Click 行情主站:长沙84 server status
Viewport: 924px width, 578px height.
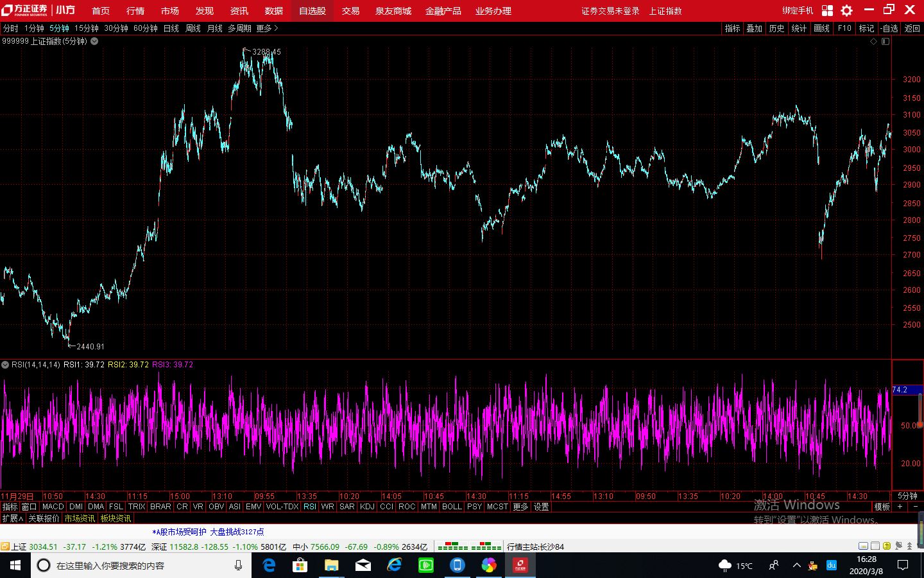536,547
